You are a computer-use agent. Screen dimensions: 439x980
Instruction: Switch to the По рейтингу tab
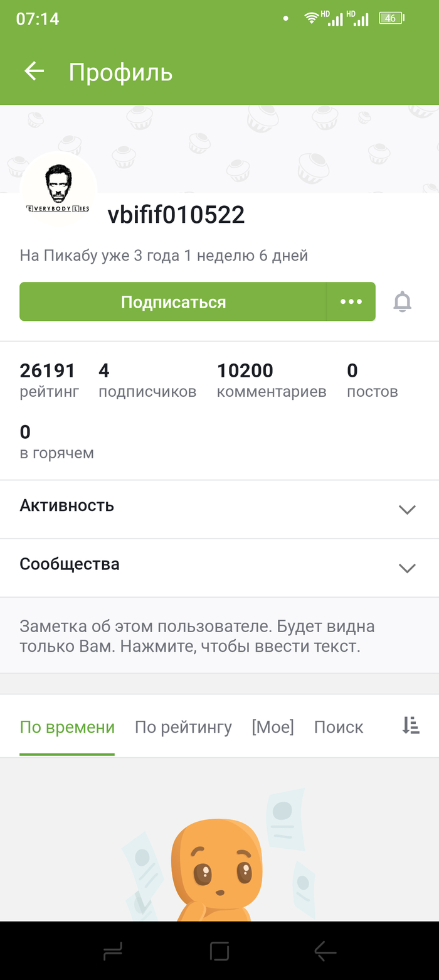point(183,726)
